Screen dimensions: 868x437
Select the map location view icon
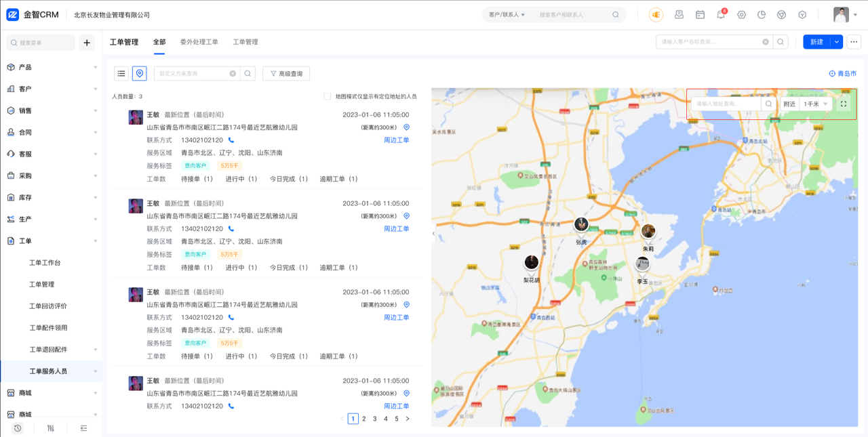click(139, 73)
